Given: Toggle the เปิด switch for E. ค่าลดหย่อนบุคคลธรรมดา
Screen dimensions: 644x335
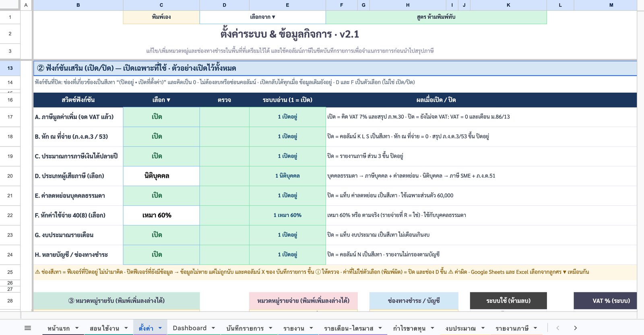Looking at the screenshot, I should (x=161, y=196).
